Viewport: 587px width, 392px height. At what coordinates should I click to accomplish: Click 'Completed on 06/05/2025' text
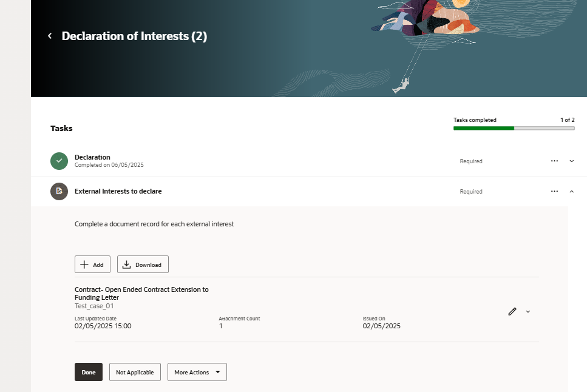(x=109, y=165)
